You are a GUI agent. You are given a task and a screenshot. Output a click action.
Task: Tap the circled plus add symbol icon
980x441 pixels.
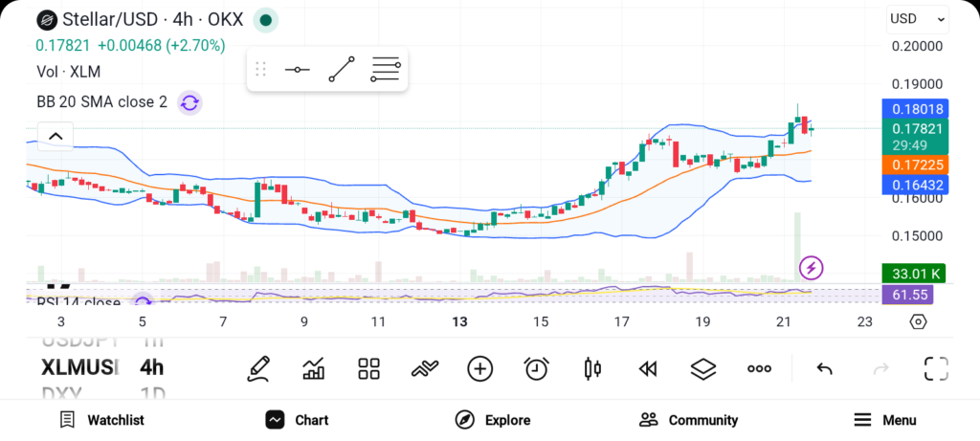[x=480, y=368]
